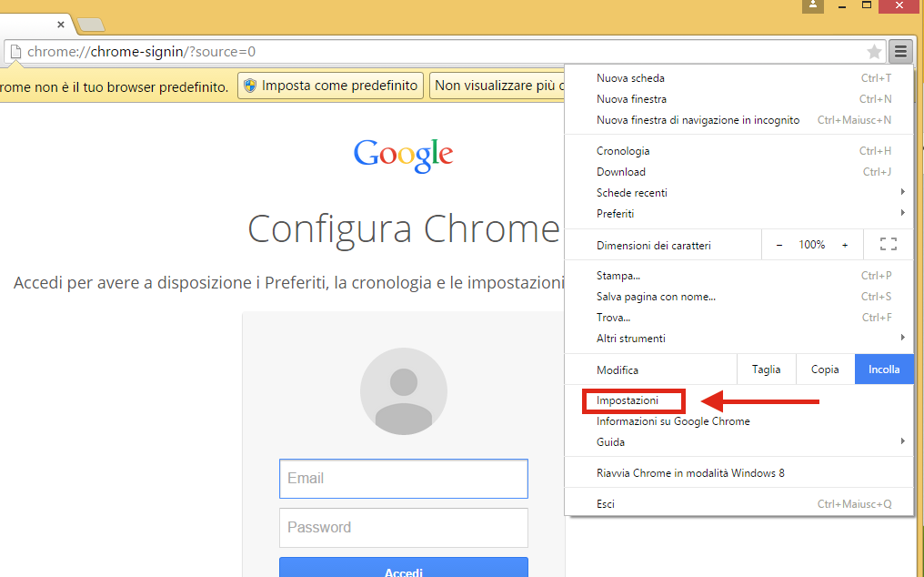Screen dimensions: 924x577
Task: Select Trova... menu entry
Action: 739,318
